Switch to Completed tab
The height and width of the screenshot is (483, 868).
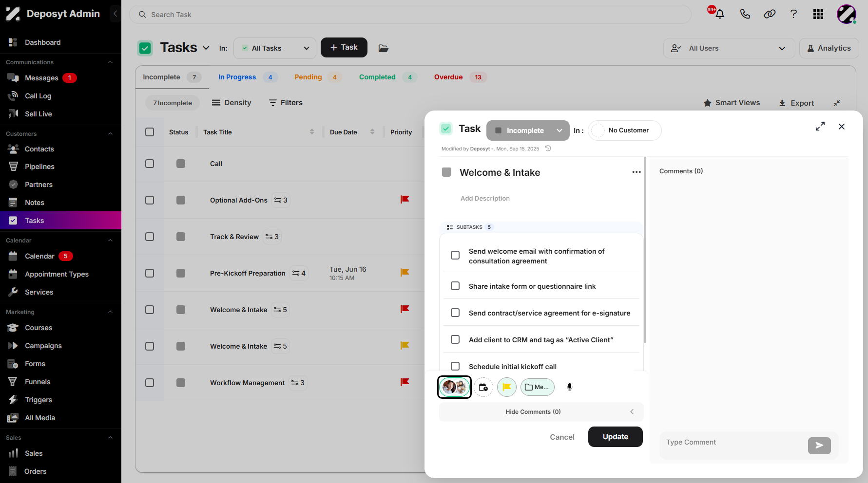(387, 77)
